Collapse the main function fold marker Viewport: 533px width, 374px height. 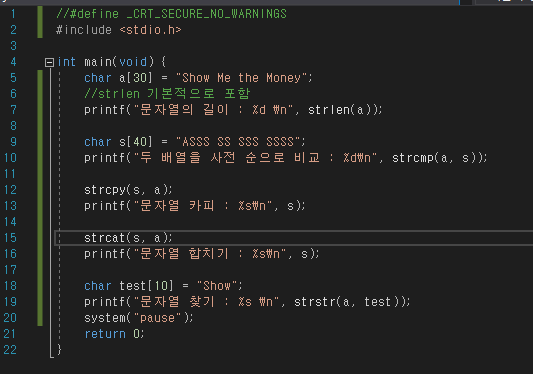49,62
